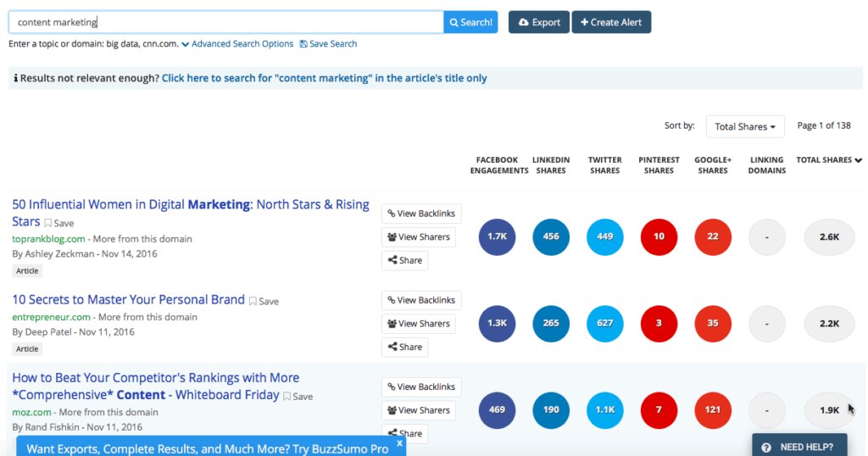The height and width of the screenshot is (456, 868).
Task: Open the NEED HELP? widget
Action: 799,447
